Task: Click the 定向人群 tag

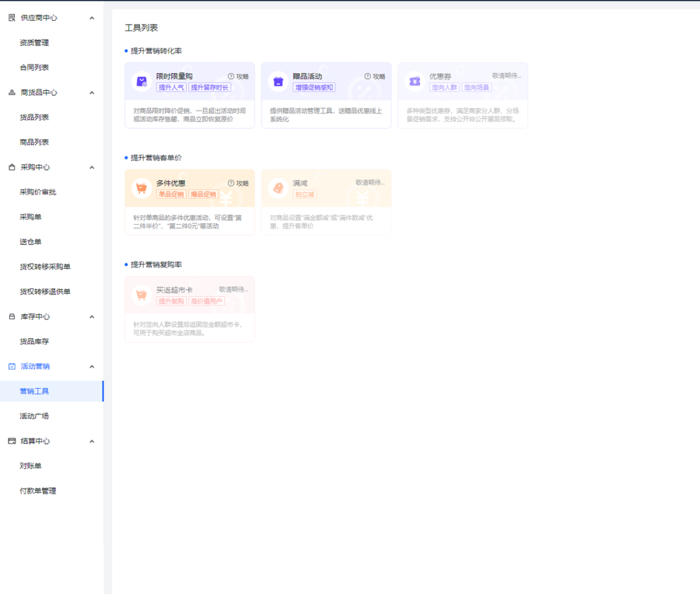Action: [444, 87]
